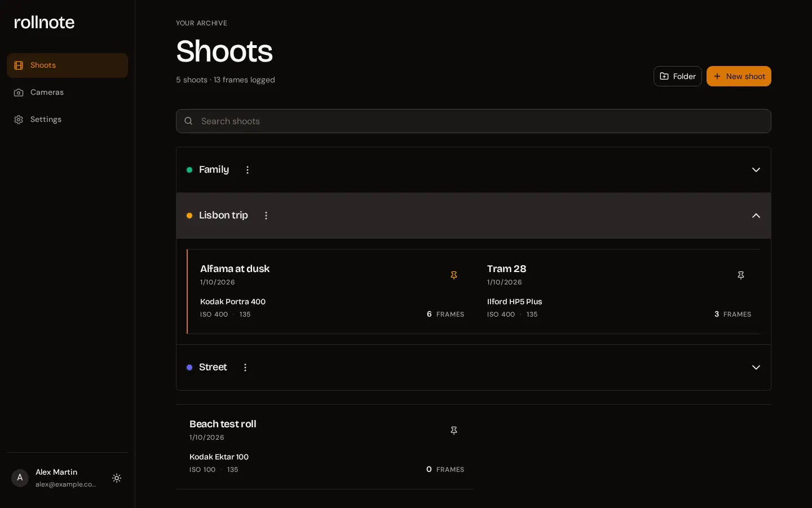
Task: Open Settings from the sidebar
Action: click(67, 120)
